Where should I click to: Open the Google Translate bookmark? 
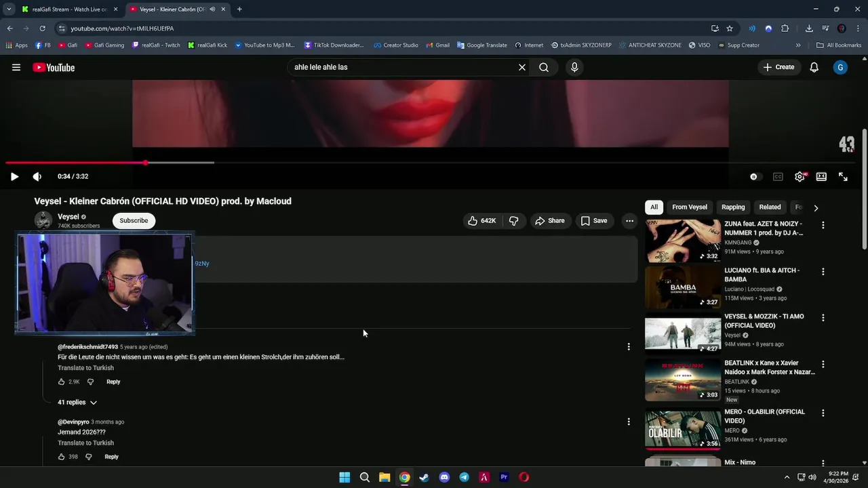click(482, 45)
